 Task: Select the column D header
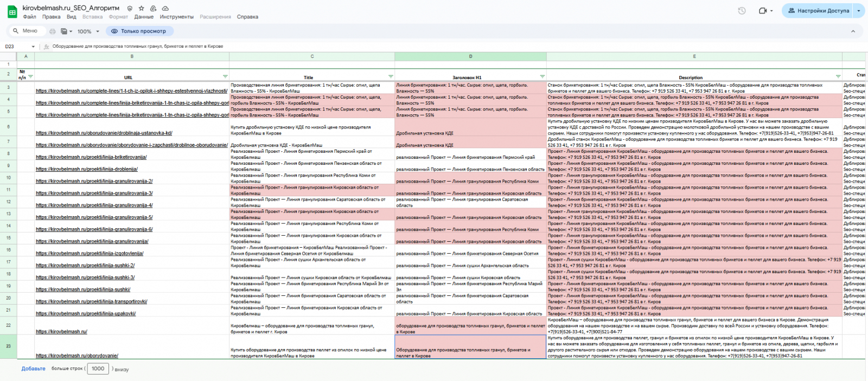470,56
